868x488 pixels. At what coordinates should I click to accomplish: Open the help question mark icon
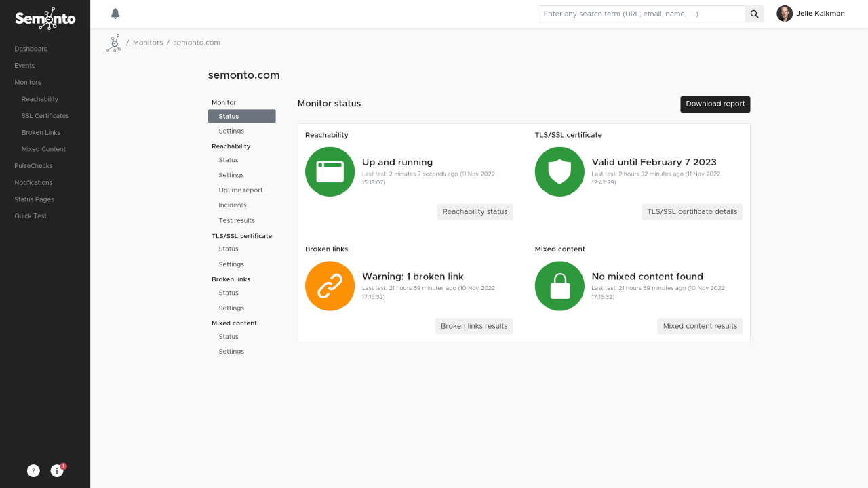pos(33,470)
